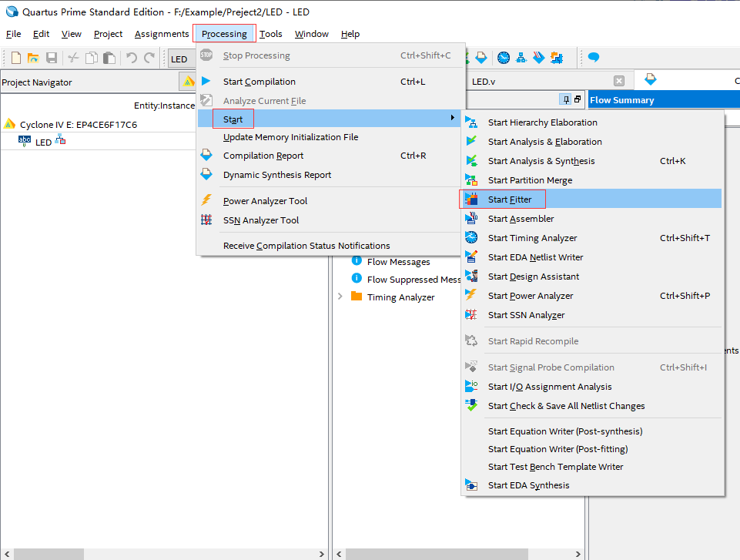This screenshot has height=560, width=740.
Task: Choose Start EDA Synthesis
Action: (592, 485)
